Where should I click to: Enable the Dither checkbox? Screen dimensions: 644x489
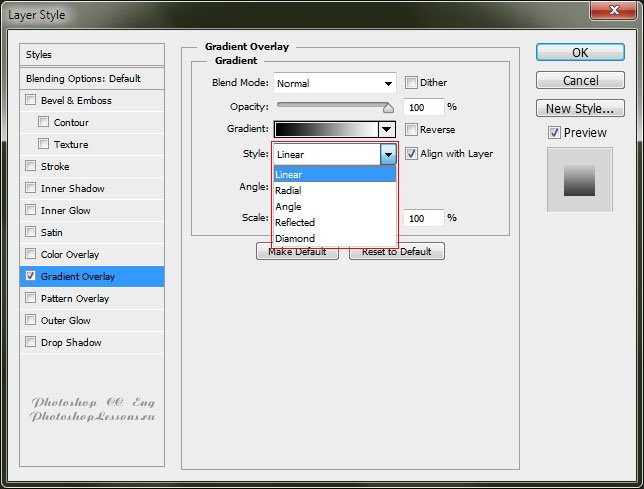click(x=412, y=83)
